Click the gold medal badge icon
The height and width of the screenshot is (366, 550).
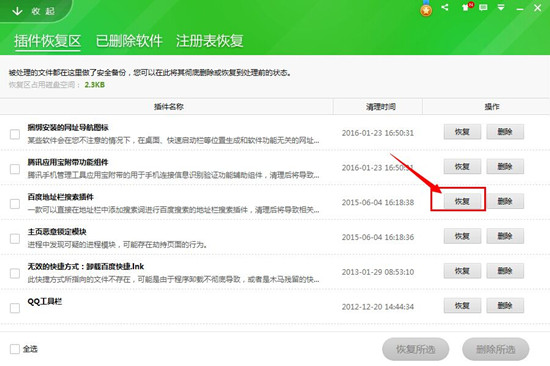pos(426,9)
